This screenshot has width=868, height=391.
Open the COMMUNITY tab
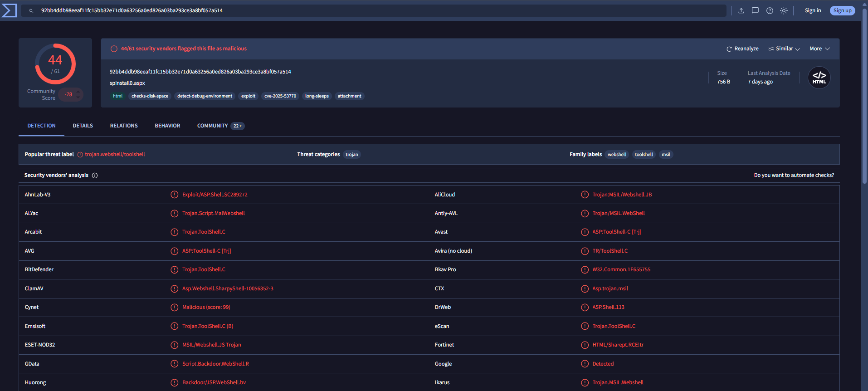pyautogui.click(x=220, y=126)
